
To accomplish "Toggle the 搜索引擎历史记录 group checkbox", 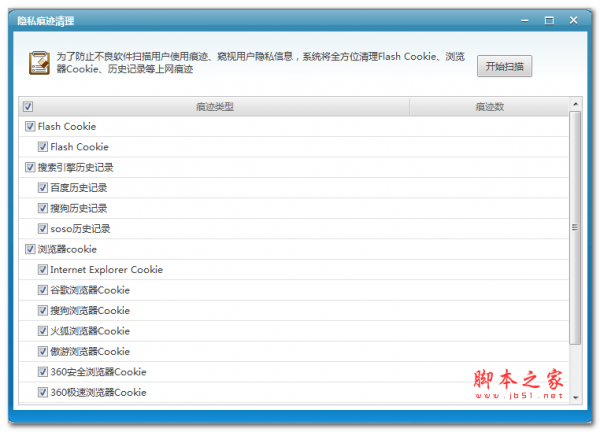I will pos(30,167).
